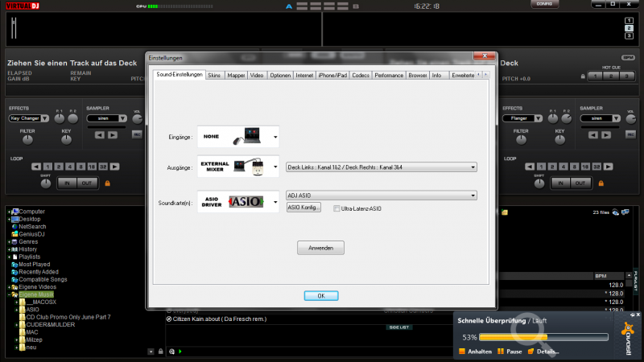644x362 pixels.
Task: Open the History folder
Action: 27,249
